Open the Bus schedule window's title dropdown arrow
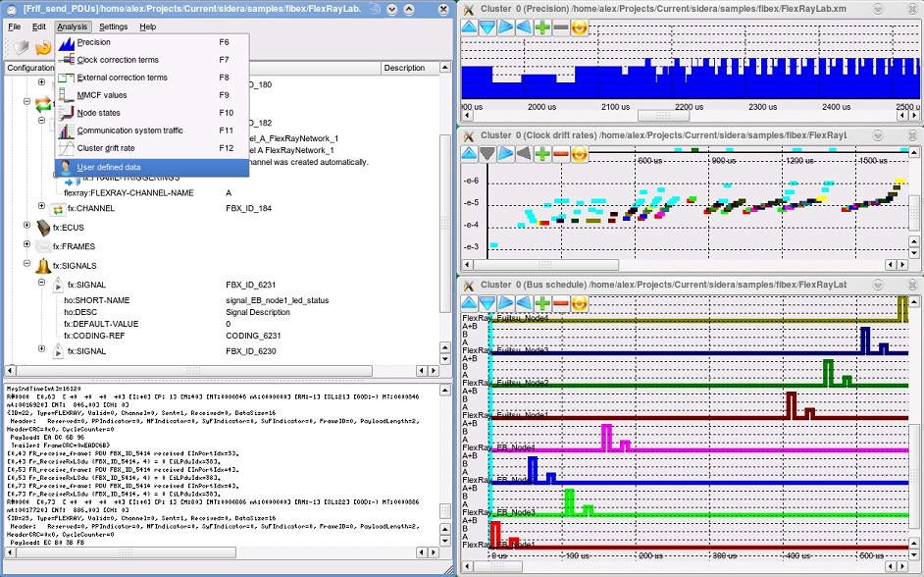Screen dimensions: 924x577 tap(878, 285)
